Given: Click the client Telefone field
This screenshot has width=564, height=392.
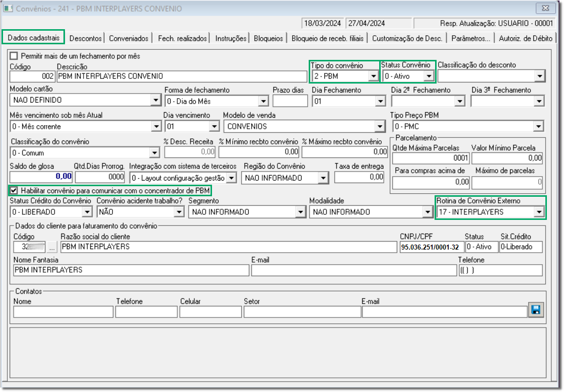Looking at the screenshot, I should click(x=501, y=270).
